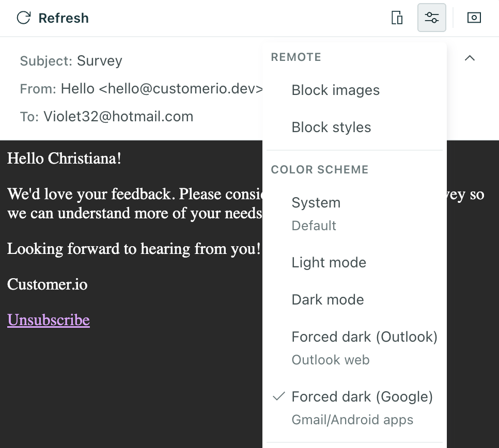Choose "Forced dark (Outlook)" from the menu

(x=364, y=337)
